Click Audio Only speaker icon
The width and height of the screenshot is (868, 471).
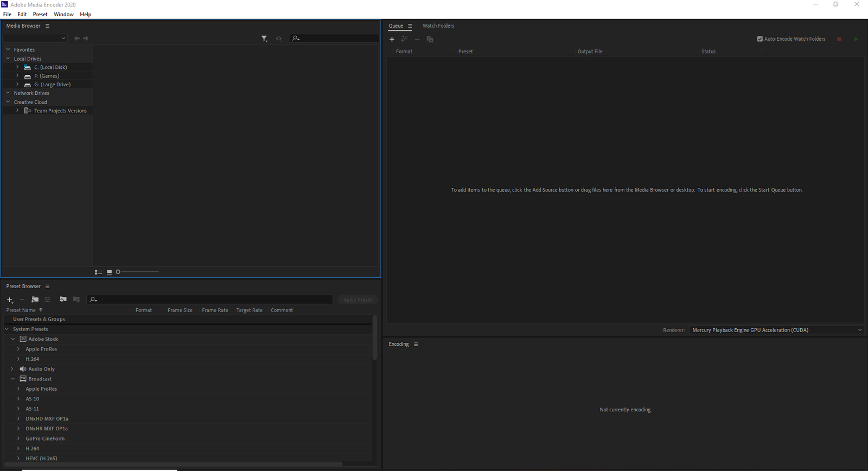point(23,369)
